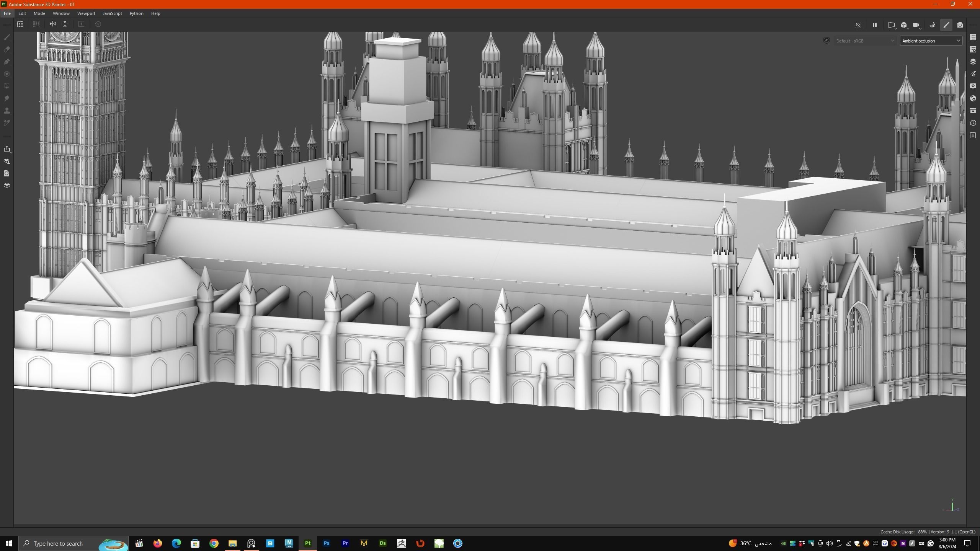Screen dimensions: 980x551
Task: Open Substance 3D Designer from taskbar
Action: tap(383, 543)
